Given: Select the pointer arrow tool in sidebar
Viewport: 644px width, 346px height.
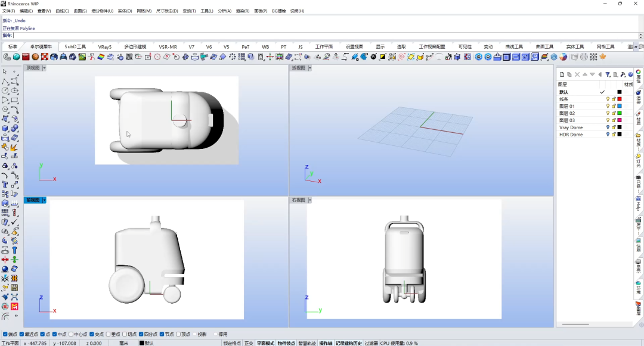Looking at the screenshot, I should (5, 71).
